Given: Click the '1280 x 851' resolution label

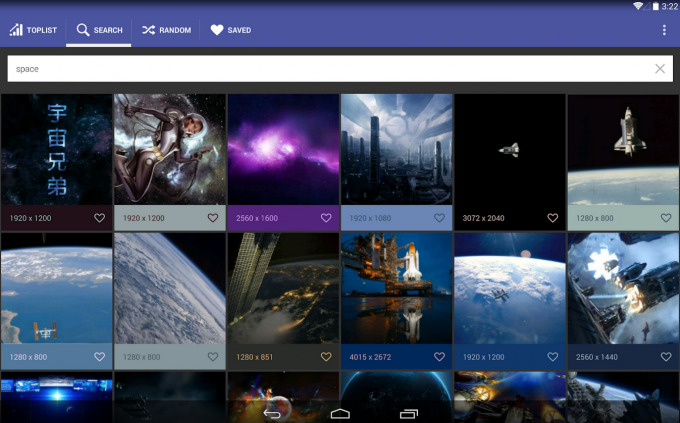Looking at the screenshot, I should point(255,357).
